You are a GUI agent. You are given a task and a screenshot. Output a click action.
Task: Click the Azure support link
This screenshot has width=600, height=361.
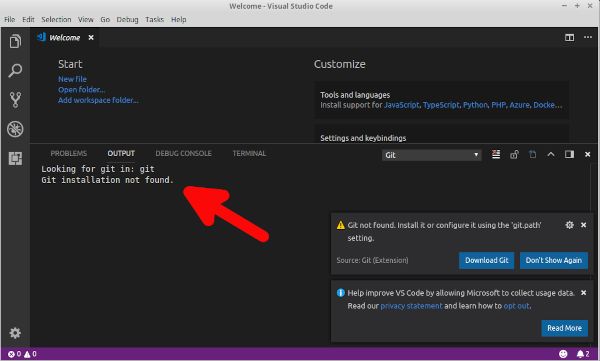click(x=519, y=105)
